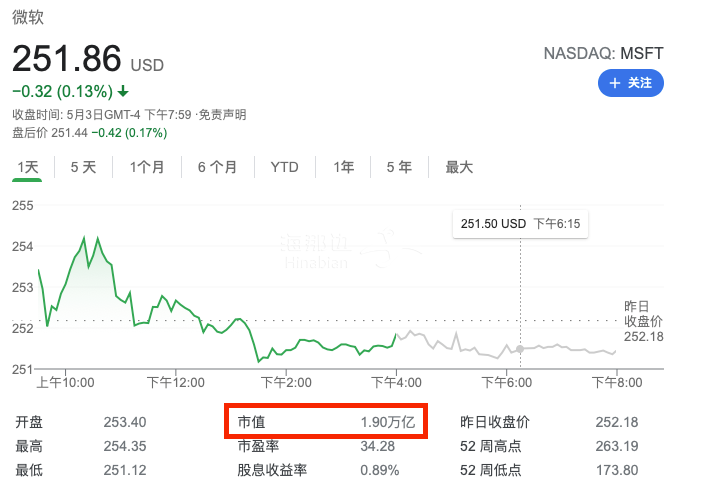Click the 下午2:00 axis label
706x498 pixels.
click(286, 383)
